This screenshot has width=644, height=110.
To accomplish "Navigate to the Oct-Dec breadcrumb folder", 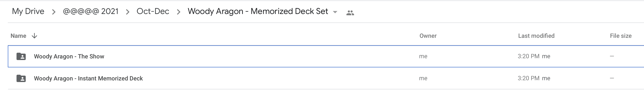I will pos(153,11).
